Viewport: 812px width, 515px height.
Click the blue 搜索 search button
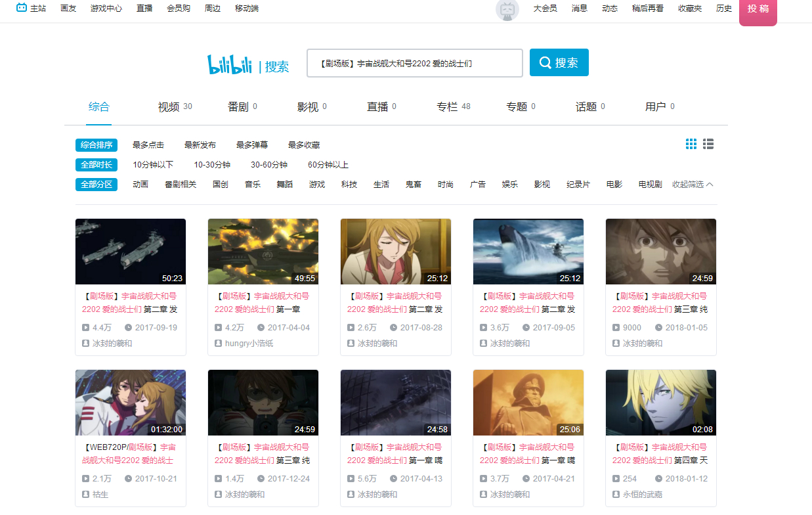click(559, 62)
